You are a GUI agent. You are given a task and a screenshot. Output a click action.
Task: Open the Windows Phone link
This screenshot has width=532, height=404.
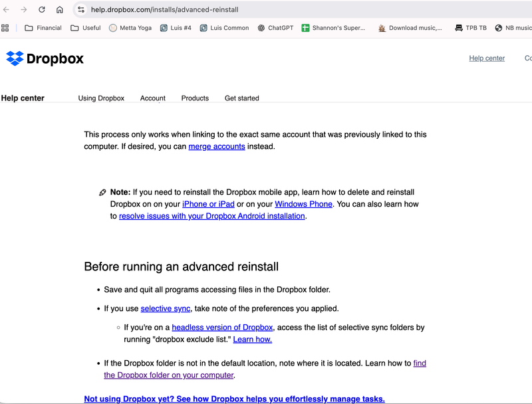click(x=303, y=204)
